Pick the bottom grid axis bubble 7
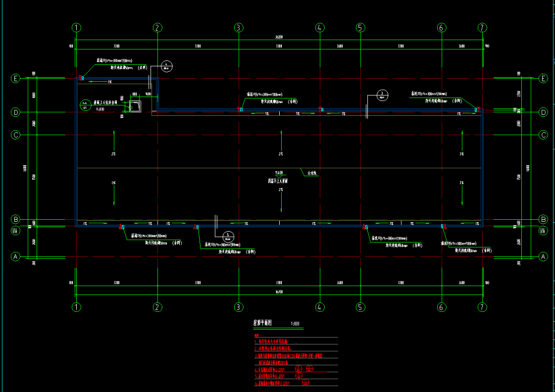Image resolution: width=555 pixels, height=392 pixels. 482,307
